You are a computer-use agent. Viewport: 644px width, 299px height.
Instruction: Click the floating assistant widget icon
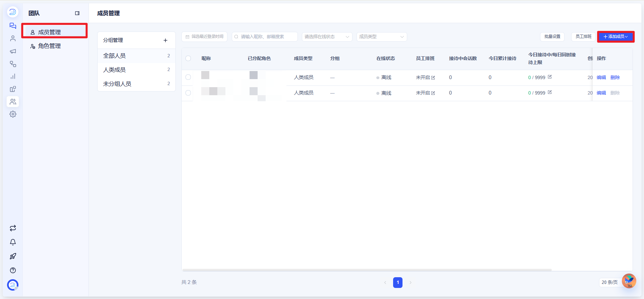629,281
